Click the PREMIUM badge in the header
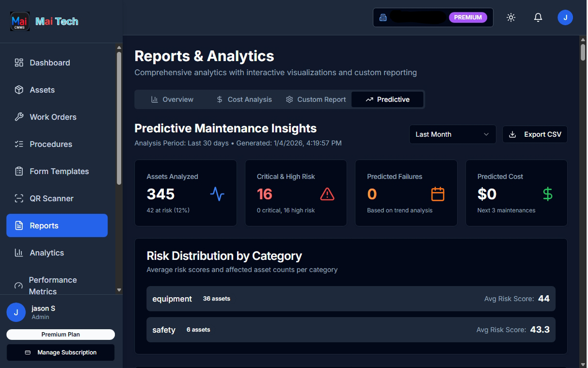The image size is (588, 368). (x=468, y=17)
